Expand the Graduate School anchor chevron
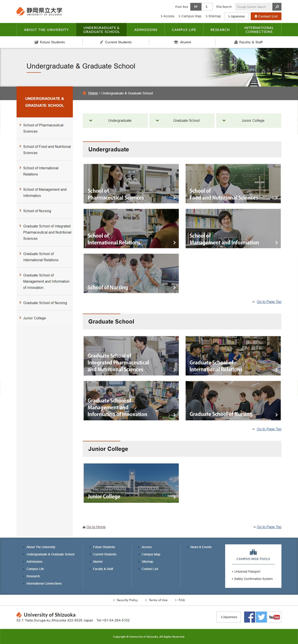Screen dimensions: 298x644 click(157, 120)
